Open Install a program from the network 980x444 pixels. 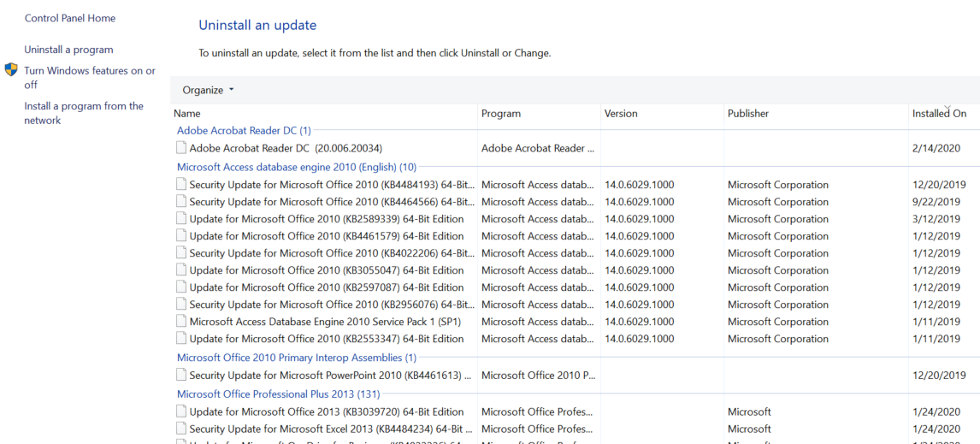click(84, 113)
